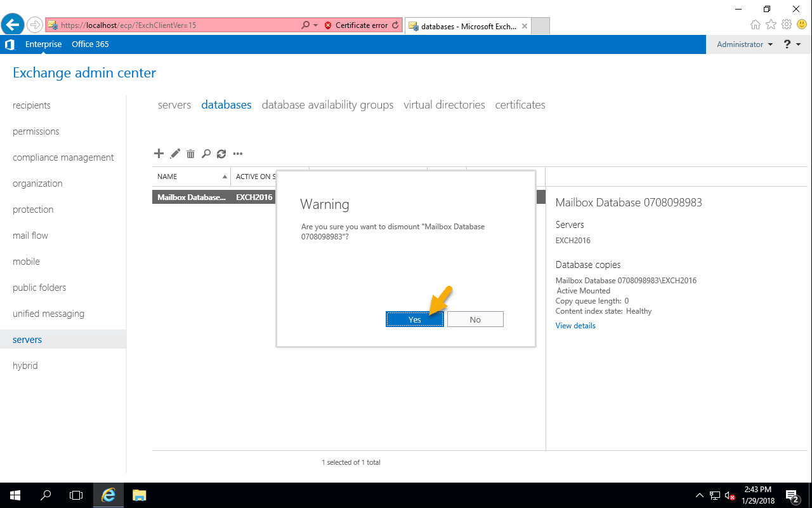The width and height of the screenshot is (812, 508).
Task: Open browser settings gear icon
Action: tap(787, 25)
